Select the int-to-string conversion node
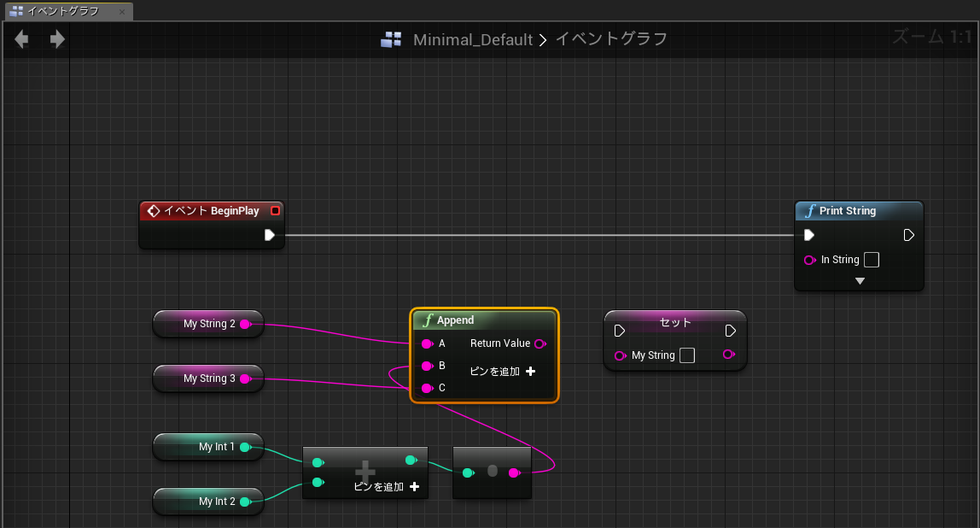Viewport: 980px width, 528px height. [x=492, y=472]
